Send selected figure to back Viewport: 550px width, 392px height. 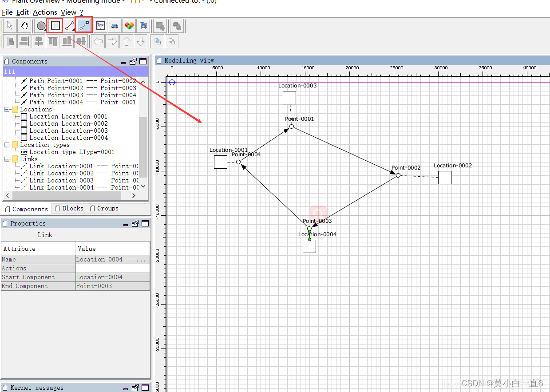point(172,42)
